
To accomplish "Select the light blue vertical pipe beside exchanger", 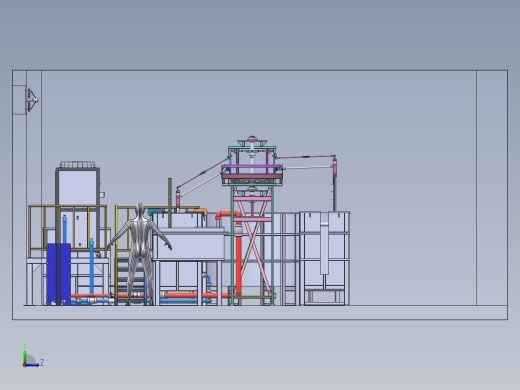I will (x=92, y=267).
